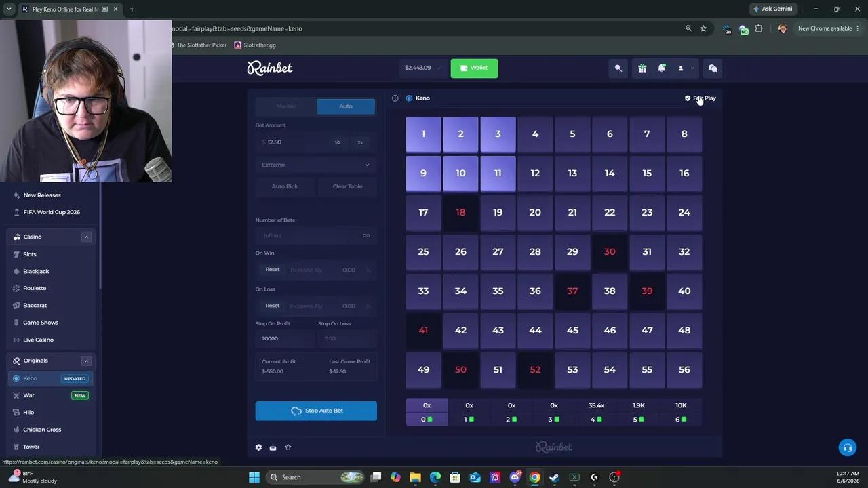Halve the bet with the 1/2 button
The image size is (868, 488).
(x=338, y=142)
